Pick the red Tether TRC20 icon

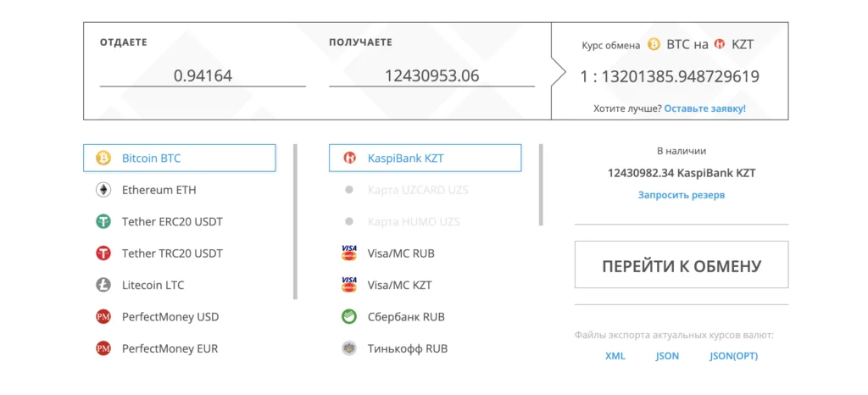[x=103, y=253]
